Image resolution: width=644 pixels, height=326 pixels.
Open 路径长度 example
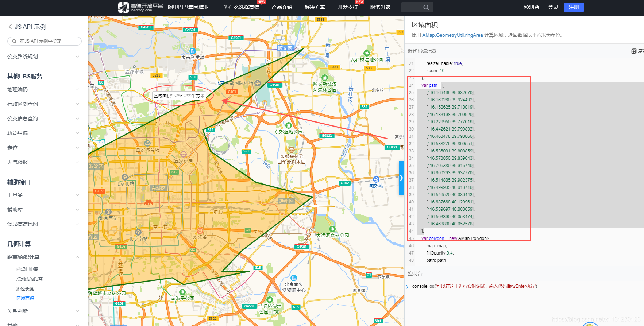pos(25,289)
